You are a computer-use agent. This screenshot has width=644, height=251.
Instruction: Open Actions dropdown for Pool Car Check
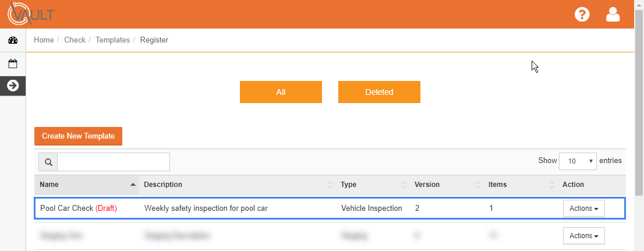click(x=583, y=208)
